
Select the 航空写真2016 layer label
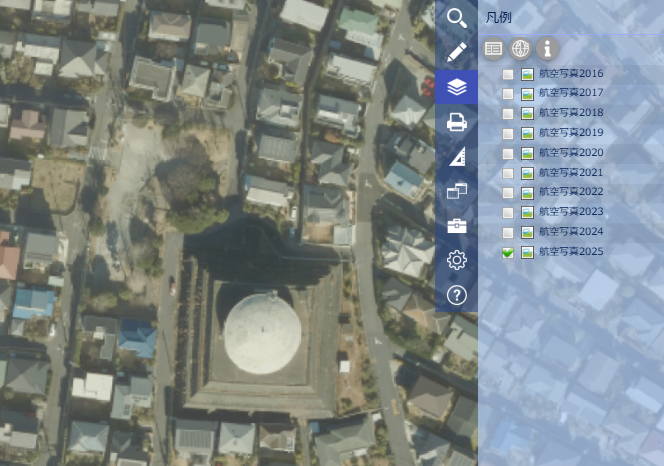(x=571, y=74)
